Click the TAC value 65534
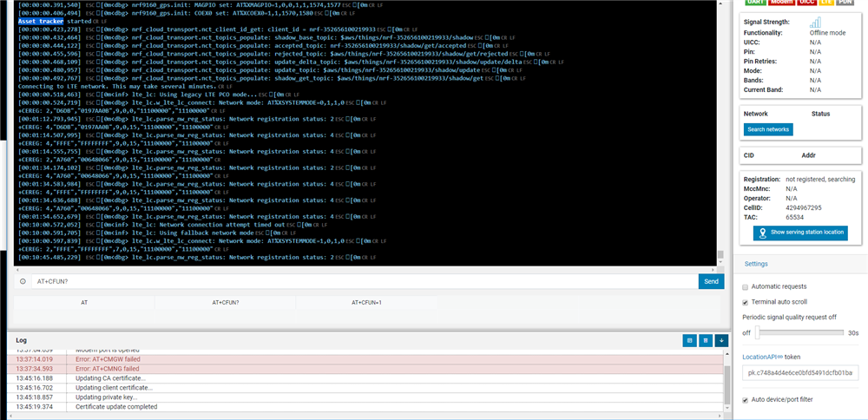The height and width of the screenshot is (420, 868). pyautogui.click(x=794, y=217)
